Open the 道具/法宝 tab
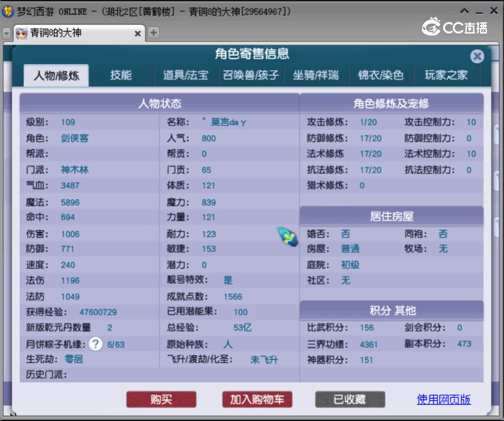This screenshot has width=504, height=421. tap(185, 75)
